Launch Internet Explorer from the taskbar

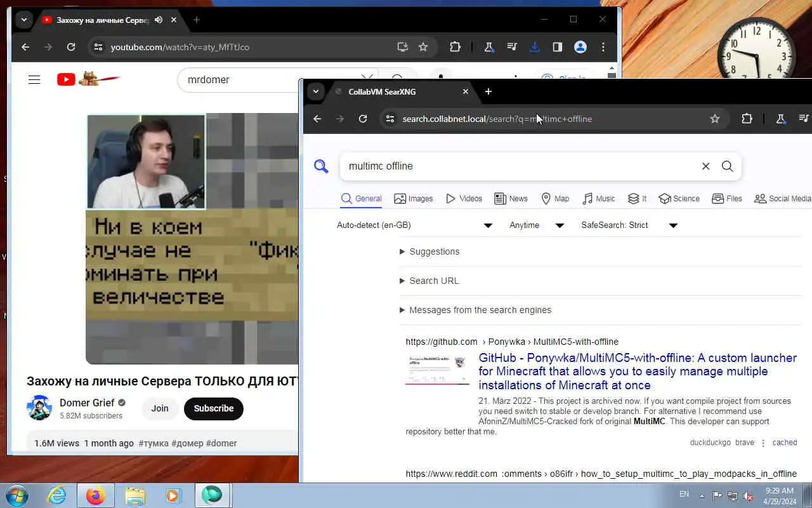(57, 495)
